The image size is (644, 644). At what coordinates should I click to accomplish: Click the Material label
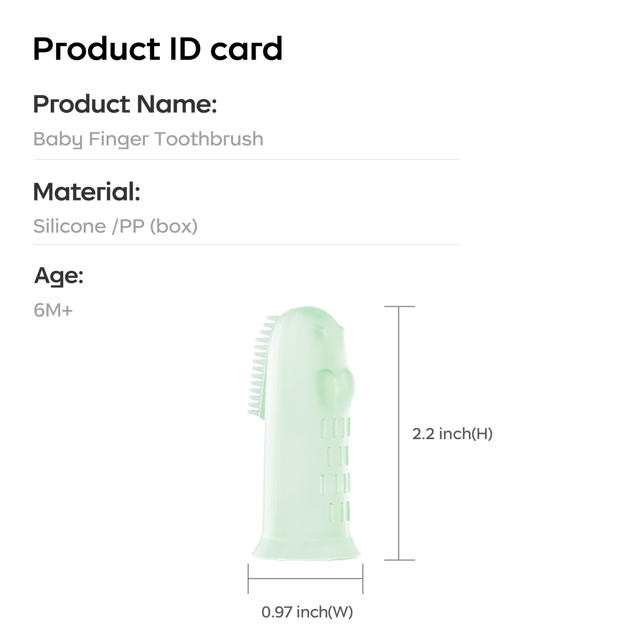[x=87, y=192]
